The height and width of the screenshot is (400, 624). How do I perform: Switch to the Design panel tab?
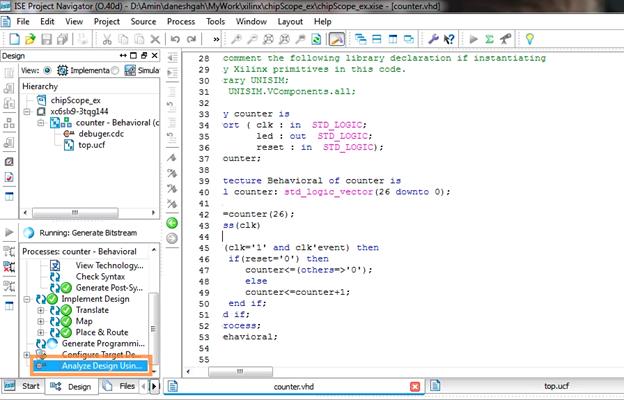coord(71,386)
